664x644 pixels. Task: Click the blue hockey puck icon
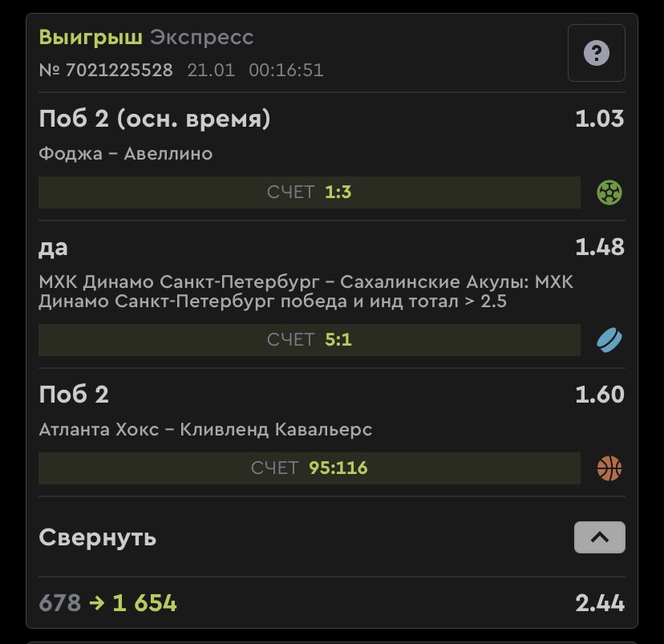point(609,340)
